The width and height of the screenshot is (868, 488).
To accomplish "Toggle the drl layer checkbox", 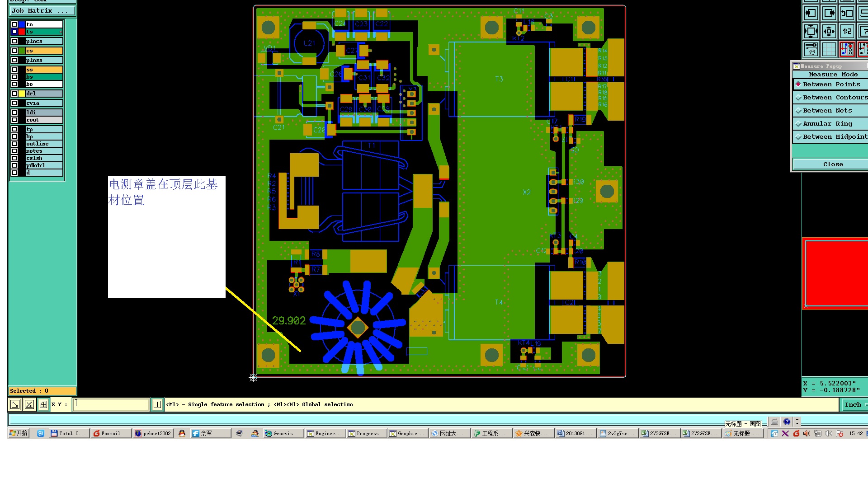I will click(x=14, y=94).
